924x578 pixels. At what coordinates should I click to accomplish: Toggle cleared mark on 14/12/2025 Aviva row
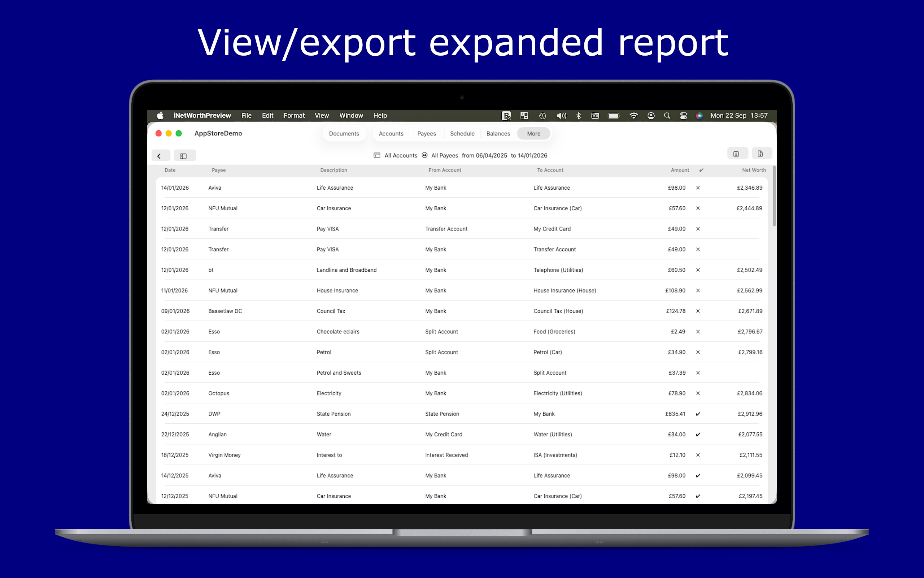(x=698, y=475)
